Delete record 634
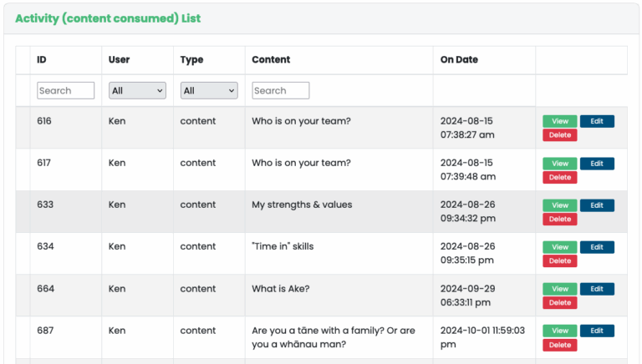The width and height of the screenshot is (642, 364). coord(560,261)
